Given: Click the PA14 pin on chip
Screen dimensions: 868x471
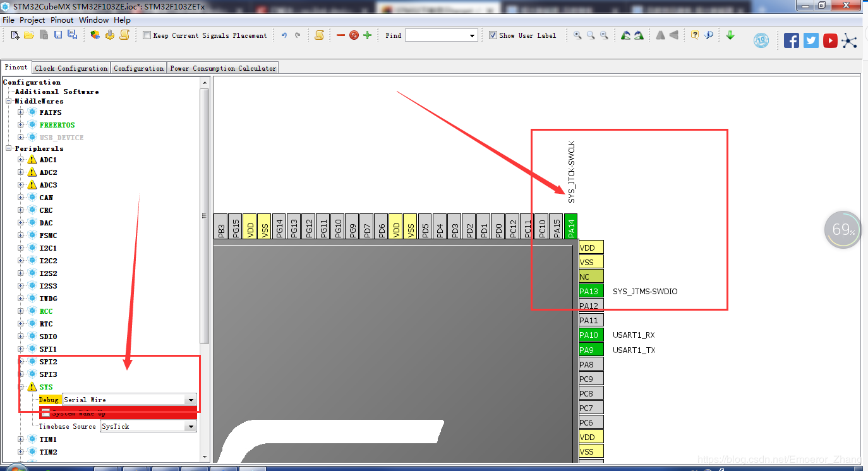Looking at the screenshot, I should [x=570, y=227].
